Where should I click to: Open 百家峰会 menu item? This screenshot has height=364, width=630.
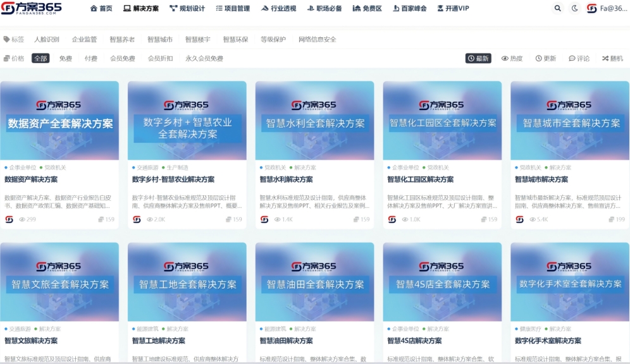(x=410, y=8)
